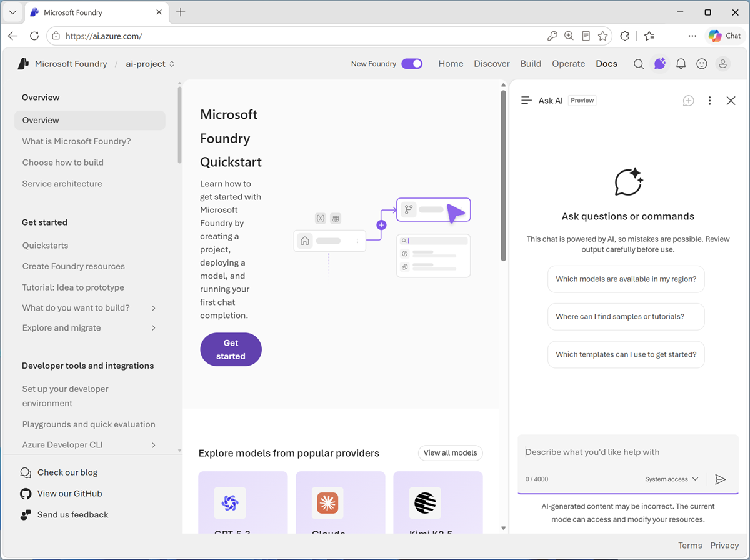
Task: Open the ai-project selector dropdown
Action: [150, 64]
